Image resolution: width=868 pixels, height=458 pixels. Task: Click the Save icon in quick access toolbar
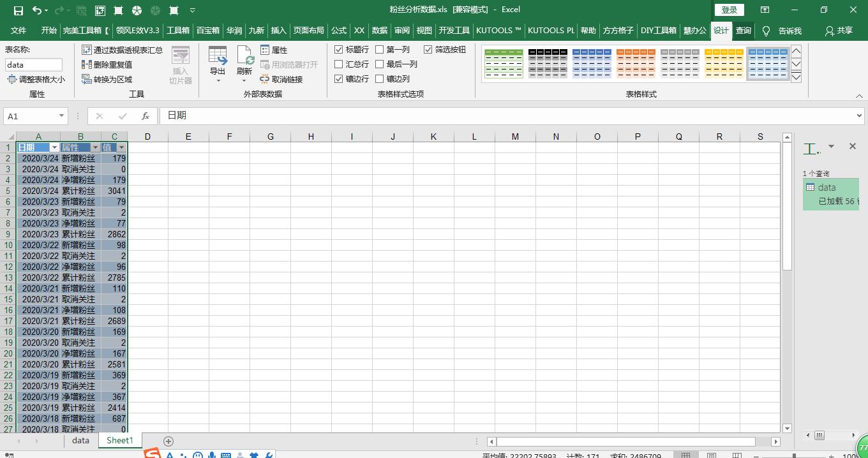coord(18,10)
